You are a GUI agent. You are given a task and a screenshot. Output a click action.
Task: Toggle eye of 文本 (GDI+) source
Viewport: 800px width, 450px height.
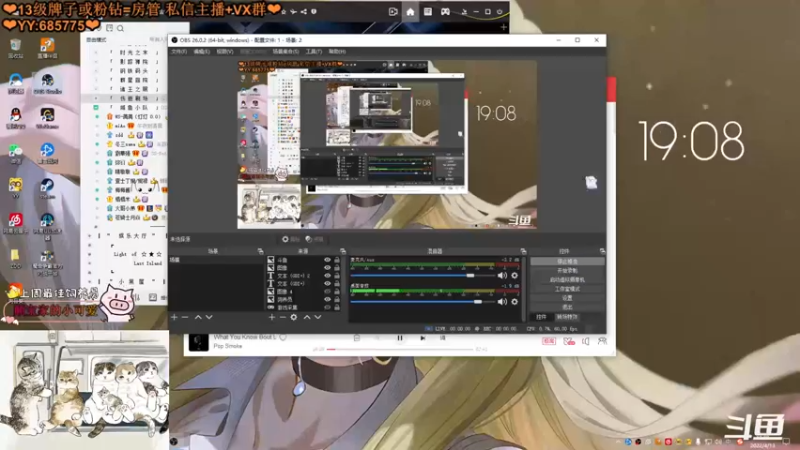pos(328,284)
